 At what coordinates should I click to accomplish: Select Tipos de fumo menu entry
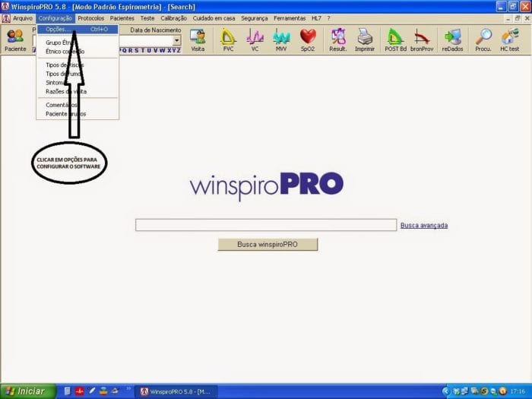pos(78,74)
